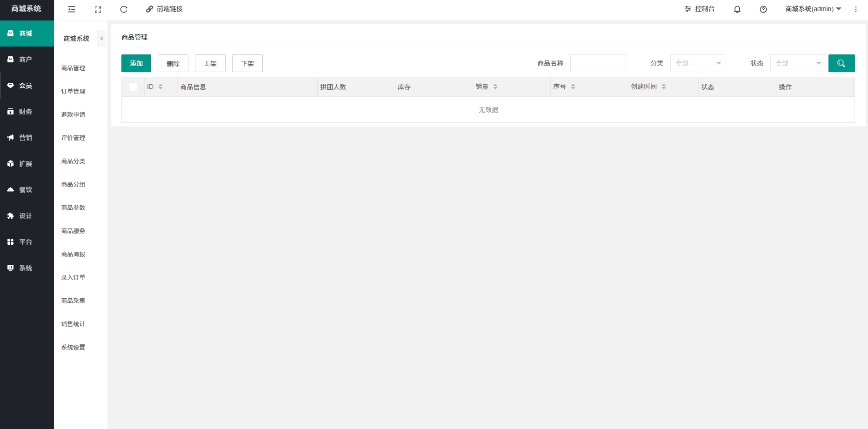The height and width of the screenshot is (429, 868).
Task: Open the 状态 filter dropdown
Action: [798, 63]
